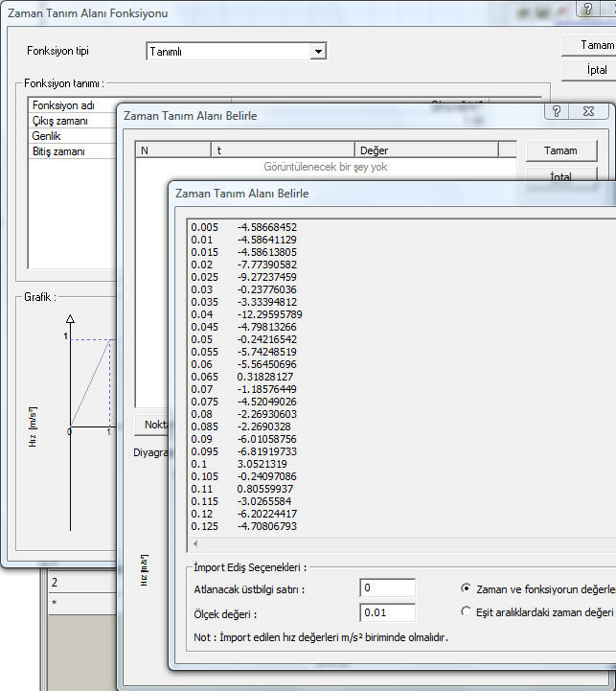This screenshot has height=691, width=616.
Task: Click the help icon in the Fonksiyonu window
Action: pyautogui.click(x=588, y=9)
